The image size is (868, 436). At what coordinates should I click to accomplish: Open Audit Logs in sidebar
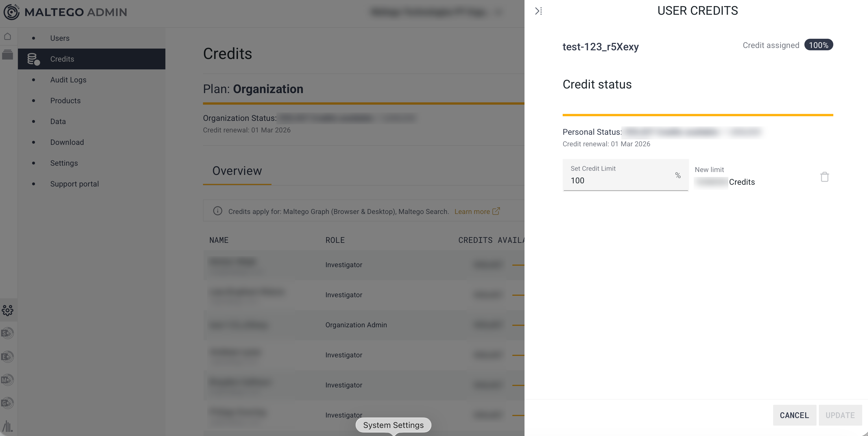pyautogui.click(x=68, y=80)
